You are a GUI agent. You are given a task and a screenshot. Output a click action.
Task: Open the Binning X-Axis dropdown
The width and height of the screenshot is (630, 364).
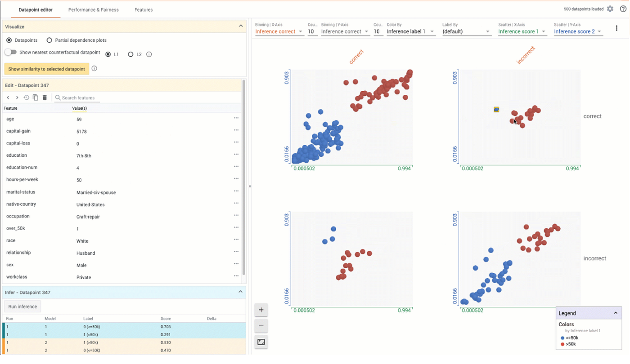click(279, 31)
